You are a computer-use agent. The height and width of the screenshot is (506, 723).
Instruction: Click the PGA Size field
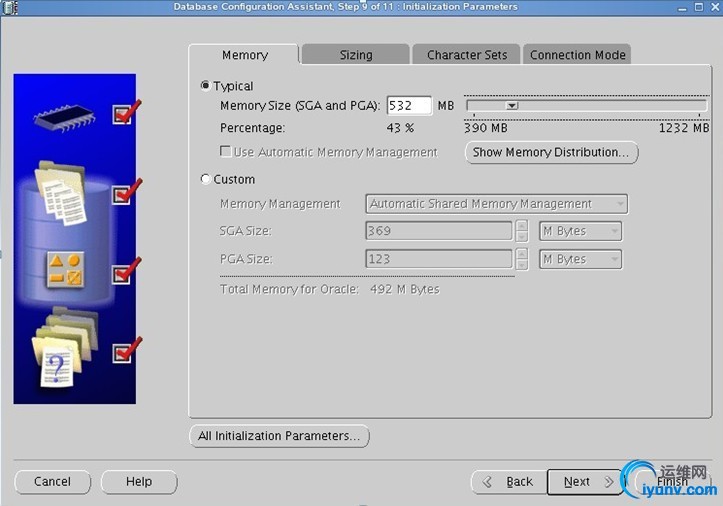click(439, 259)
